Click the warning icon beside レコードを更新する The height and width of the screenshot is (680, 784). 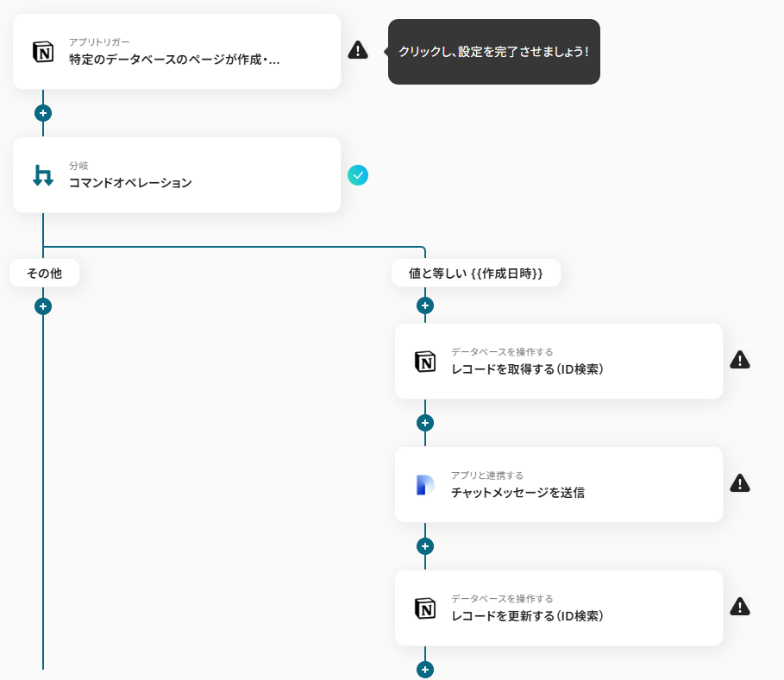(x=740, y=607)
